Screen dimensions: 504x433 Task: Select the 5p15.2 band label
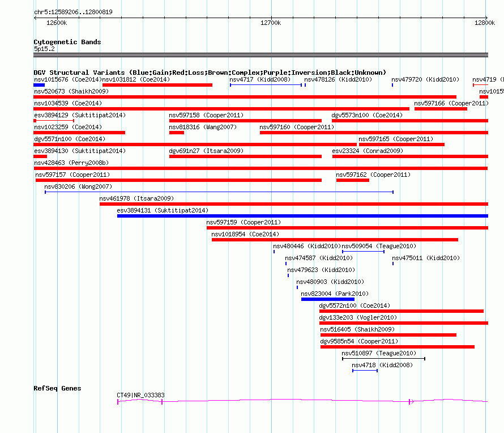coord(44,49)
